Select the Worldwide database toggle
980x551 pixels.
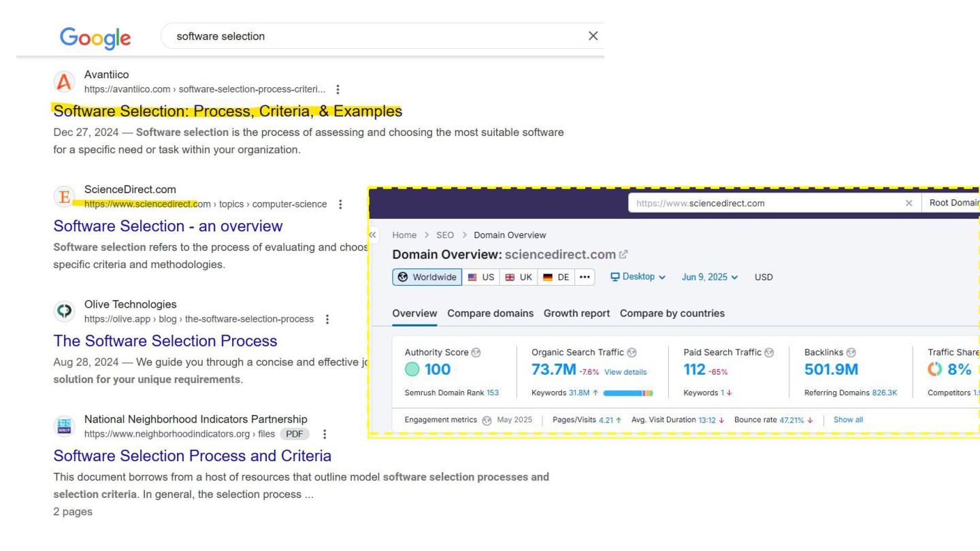pos(427,277)
